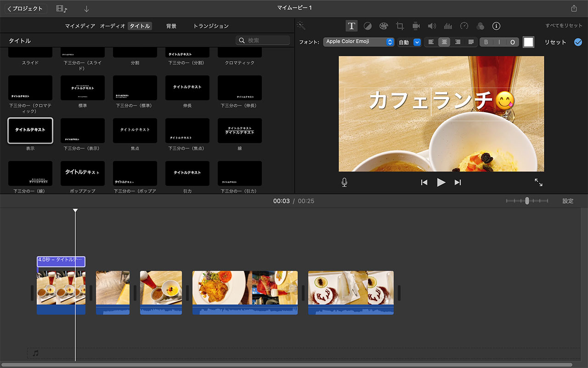Image resolution: width=588 pixels, height=368 pixels.
Task: Go back to プロジェクト
Action: click(25, 9)
